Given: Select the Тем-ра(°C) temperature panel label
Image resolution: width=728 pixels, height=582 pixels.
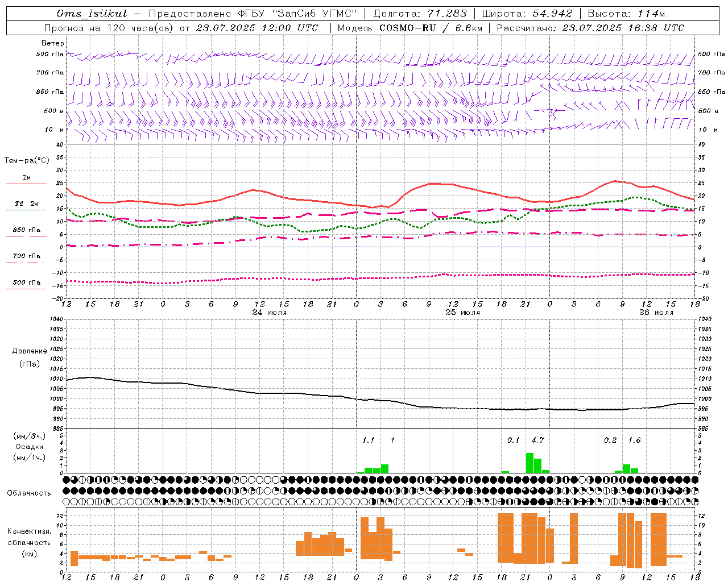Looking at the screenshot, I should [27, 161].
